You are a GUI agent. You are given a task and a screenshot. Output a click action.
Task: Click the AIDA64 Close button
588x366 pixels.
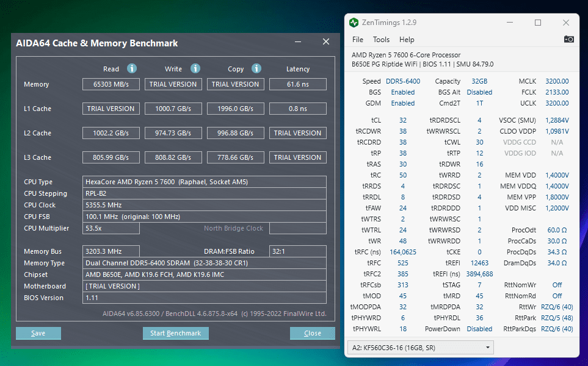point(313,333)
